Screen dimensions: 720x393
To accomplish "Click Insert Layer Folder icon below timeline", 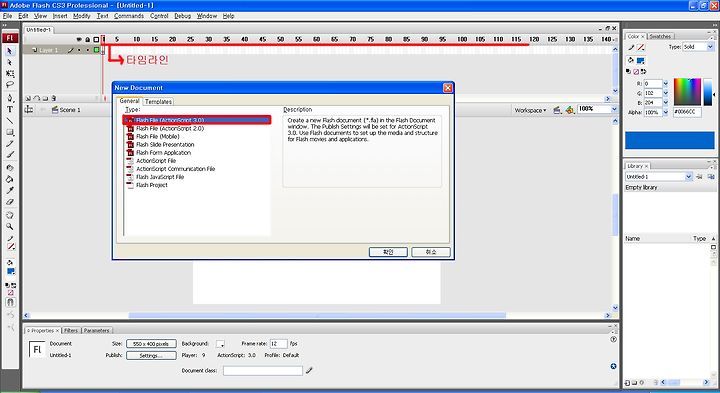I will coord(45,98).
